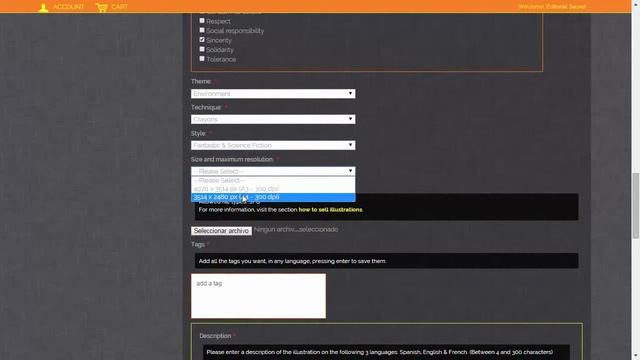Open the Account user icon
The height and width of the screenshot is (360, 640).
(43, 7)
